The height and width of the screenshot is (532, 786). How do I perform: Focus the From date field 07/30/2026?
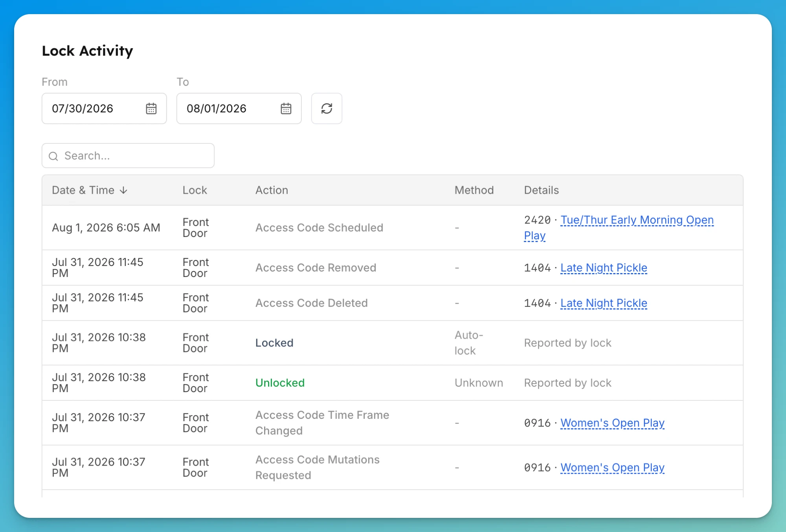click(x=104, y=108)
